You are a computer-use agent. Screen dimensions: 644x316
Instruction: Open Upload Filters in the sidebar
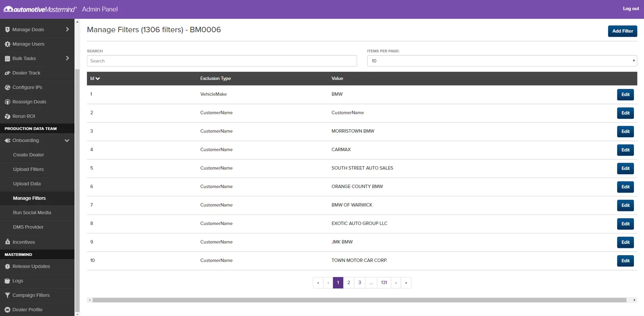point(28,169)
